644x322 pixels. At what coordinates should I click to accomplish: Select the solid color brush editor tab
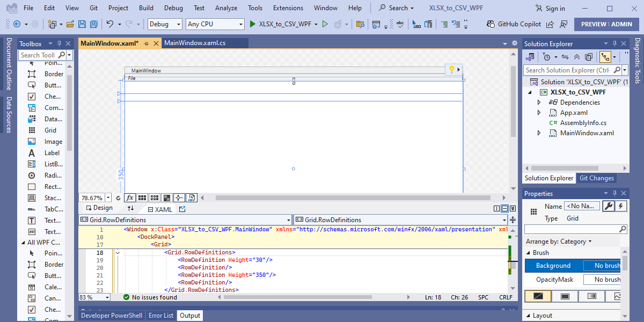point(565,296)
